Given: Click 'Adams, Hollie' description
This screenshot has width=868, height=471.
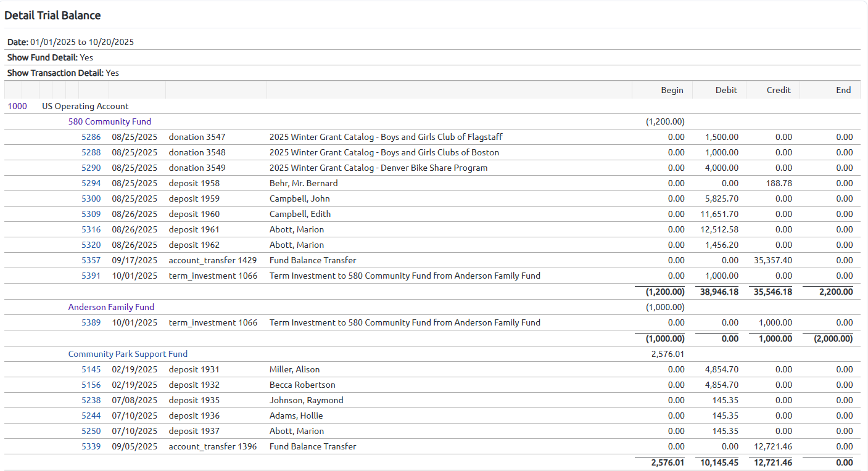Looking at the screenshot, I should click(296, 416).
